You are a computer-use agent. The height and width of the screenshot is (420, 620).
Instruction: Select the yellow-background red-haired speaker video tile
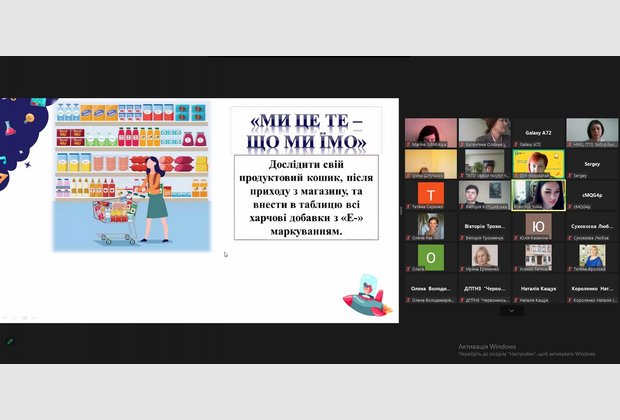tap(538, 164)
